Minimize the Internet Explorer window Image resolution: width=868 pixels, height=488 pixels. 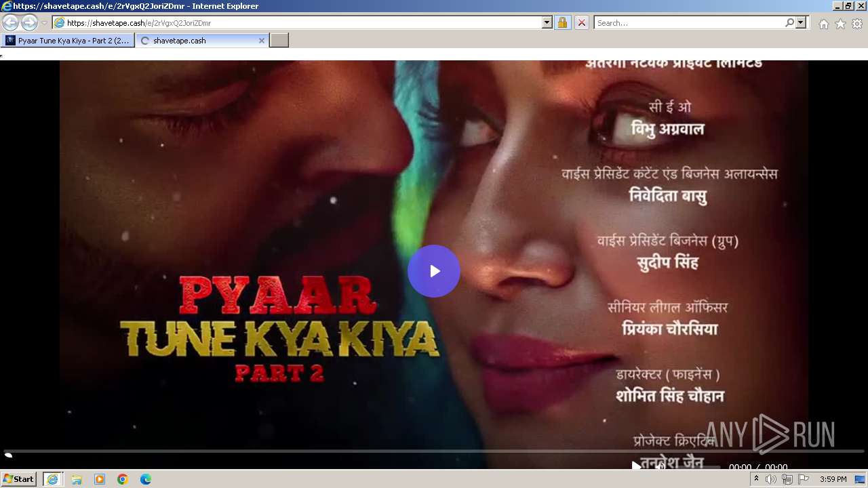pos(837,5)
